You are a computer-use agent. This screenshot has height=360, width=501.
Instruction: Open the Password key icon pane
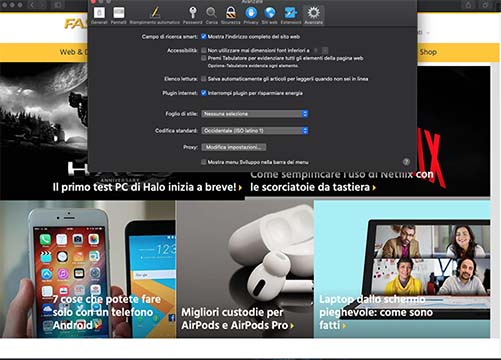192,15
